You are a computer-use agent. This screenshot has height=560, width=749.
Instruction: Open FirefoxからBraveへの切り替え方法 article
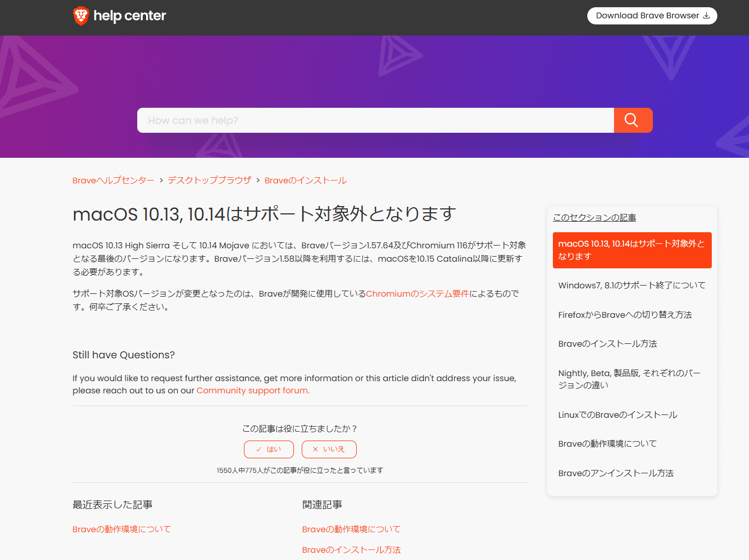pyautogui.click(x=625, y=315)
